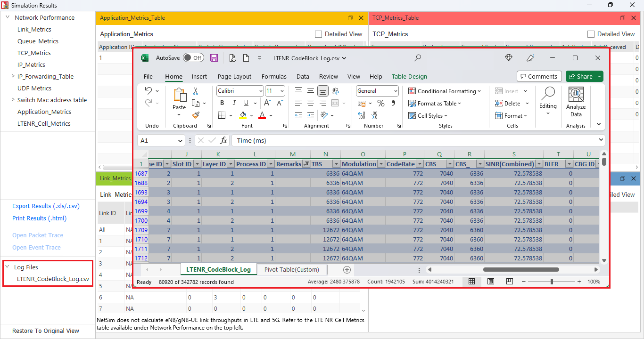The height and width of the screenshot is (339, 644).
Task: Select LTENR_Cell_Metrics in the left tree
Action: [x=44, y=123]
